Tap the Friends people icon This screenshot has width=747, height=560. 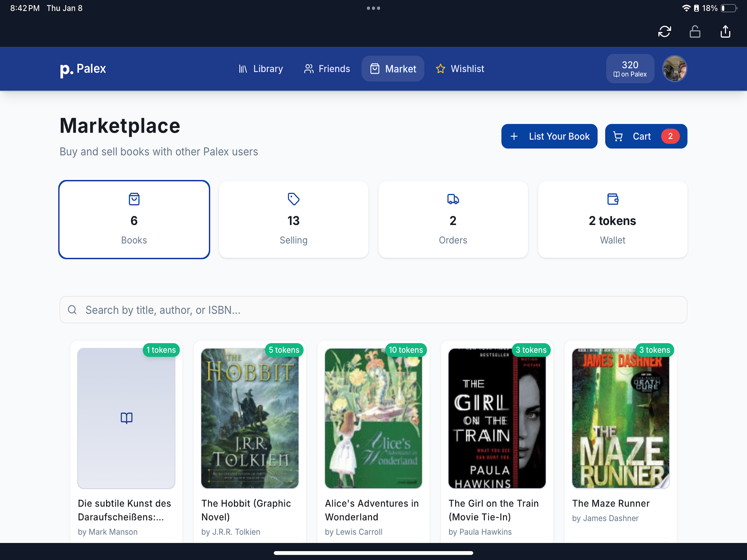309,69
